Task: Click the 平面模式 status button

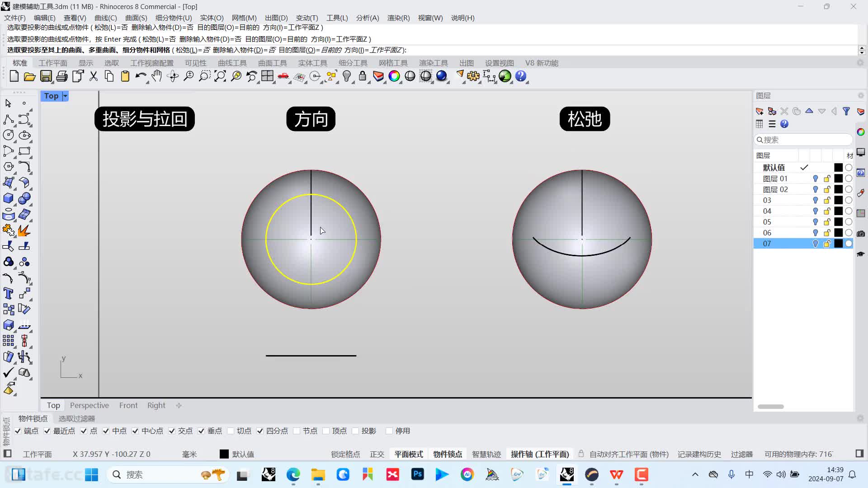Action: (409, 454)
